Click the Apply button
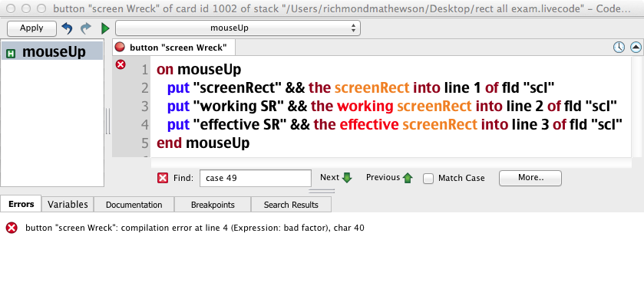 [31, 28]
